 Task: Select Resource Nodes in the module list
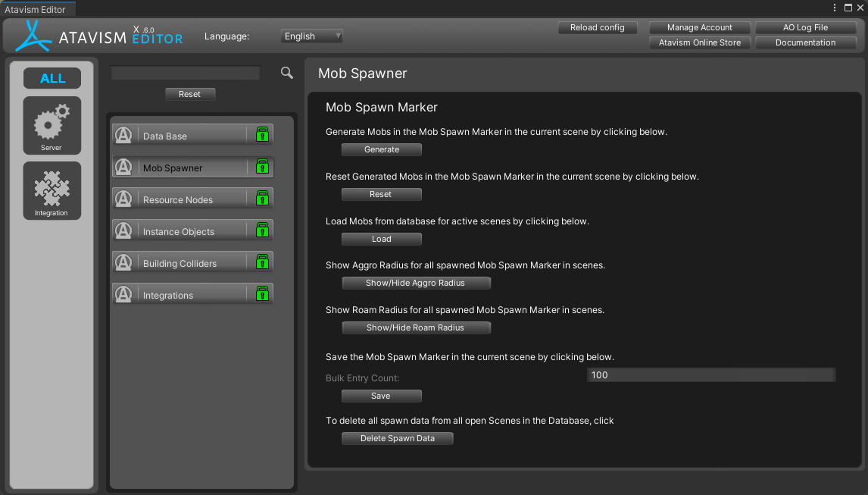coord(179,200)
